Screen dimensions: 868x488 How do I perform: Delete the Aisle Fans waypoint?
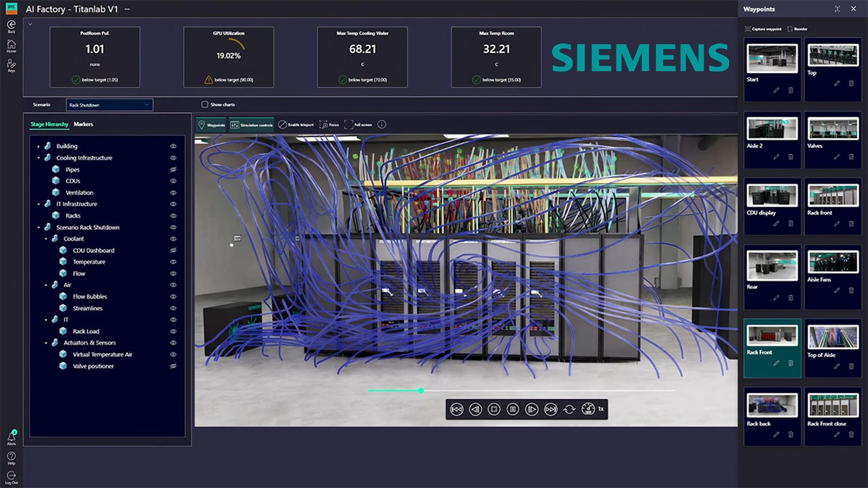coord(851,291)
